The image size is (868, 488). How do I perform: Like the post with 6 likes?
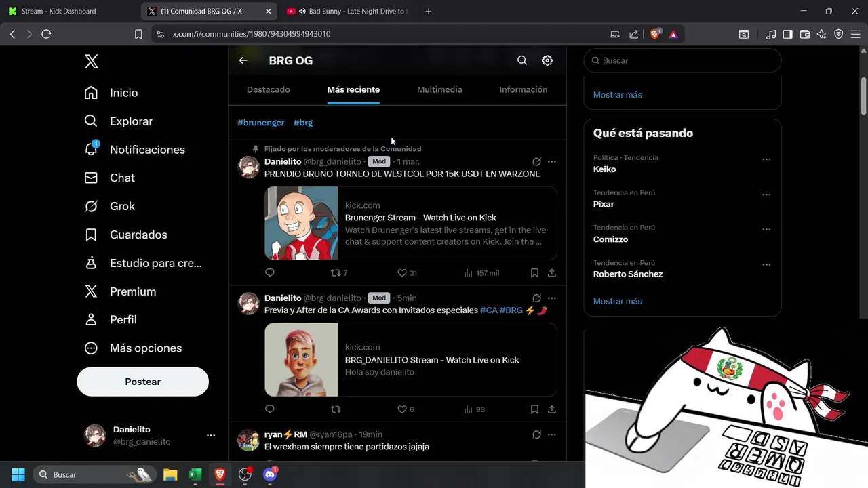(406, 409)
